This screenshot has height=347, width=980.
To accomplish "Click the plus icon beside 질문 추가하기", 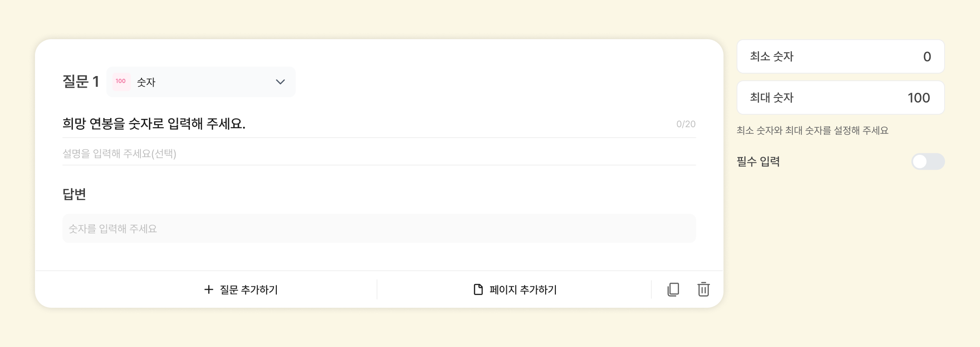I will pos(209,290).
